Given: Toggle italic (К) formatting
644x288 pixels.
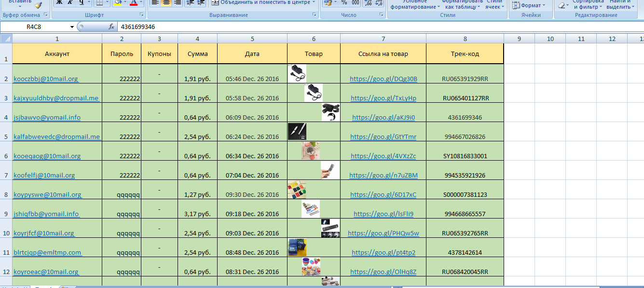Looking at the screenshot, I should 70,3.
